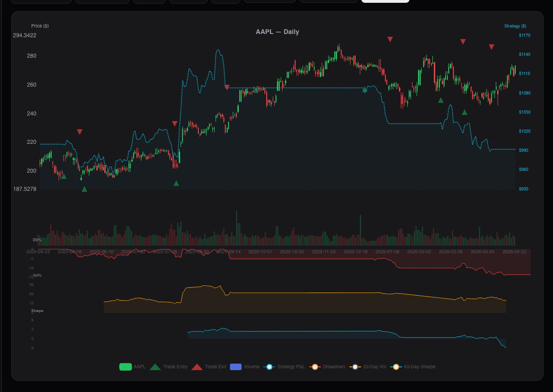Click the green Trade Entry arrow in February 2026

[x=440, y=100]
